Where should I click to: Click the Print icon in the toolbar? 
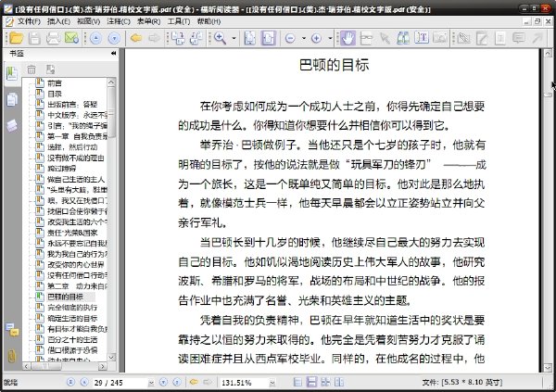[53, 38]
